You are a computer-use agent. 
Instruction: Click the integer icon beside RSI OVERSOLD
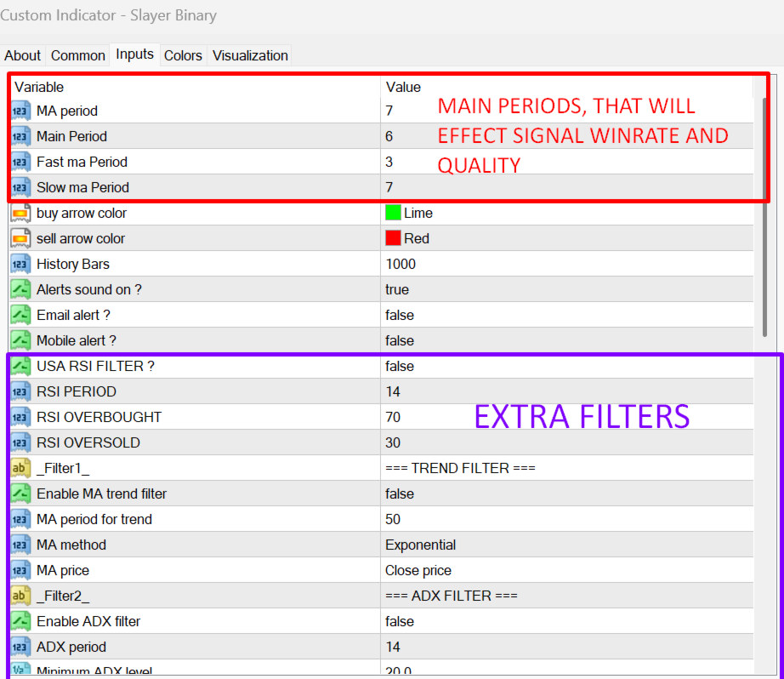20,442
